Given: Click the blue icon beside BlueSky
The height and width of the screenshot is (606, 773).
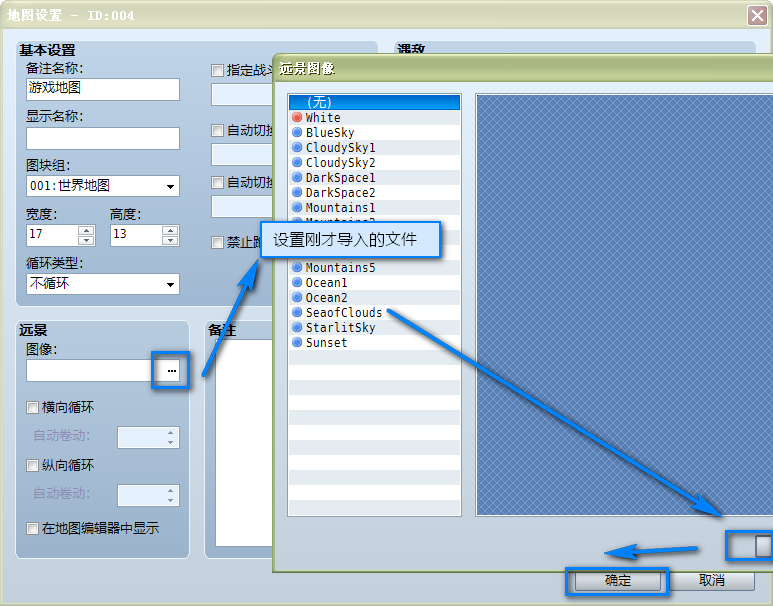Looking at the screenshot, I should coord(297,132).
